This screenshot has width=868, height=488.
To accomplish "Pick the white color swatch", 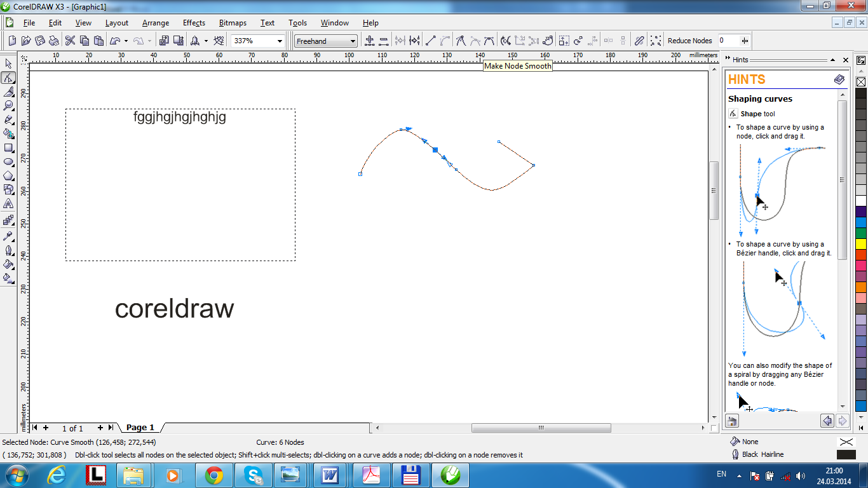I will [x=861, y=200].
